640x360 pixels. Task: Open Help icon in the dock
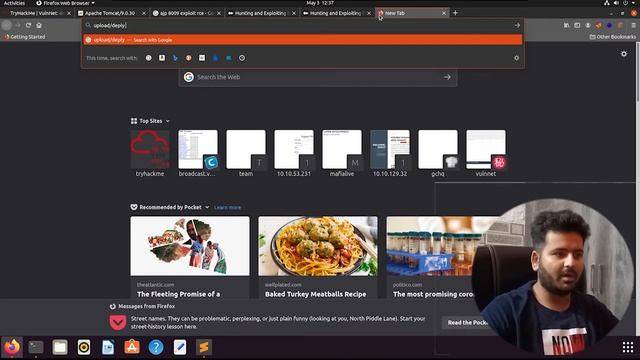pos(156,347)
